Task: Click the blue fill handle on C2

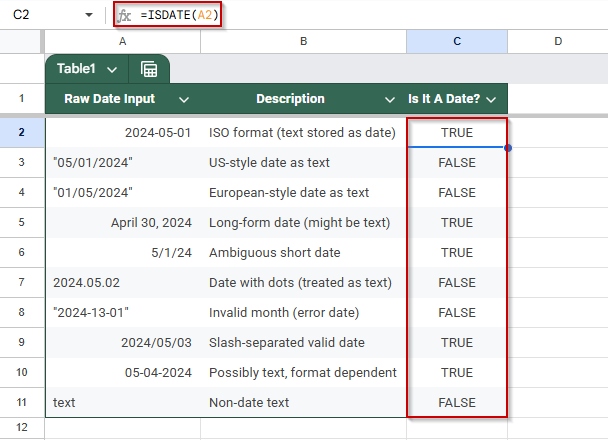Action: pyautogui.click(x=508, y=148)
